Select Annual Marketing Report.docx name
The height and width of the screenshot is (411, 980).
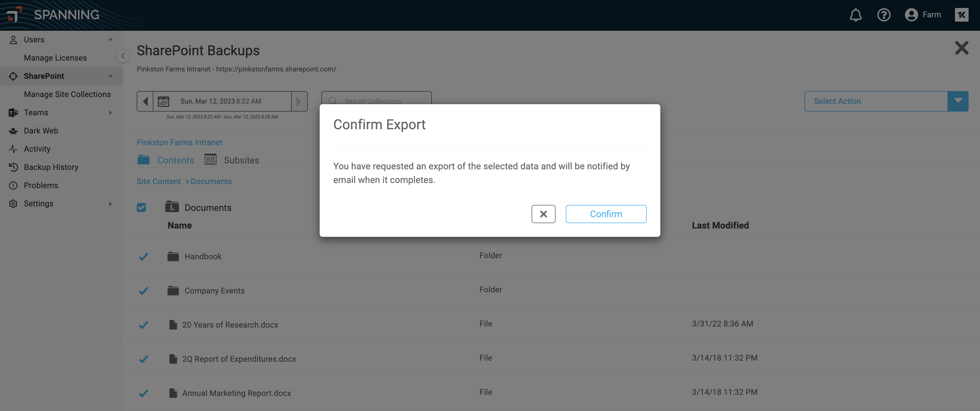point(237,393)
